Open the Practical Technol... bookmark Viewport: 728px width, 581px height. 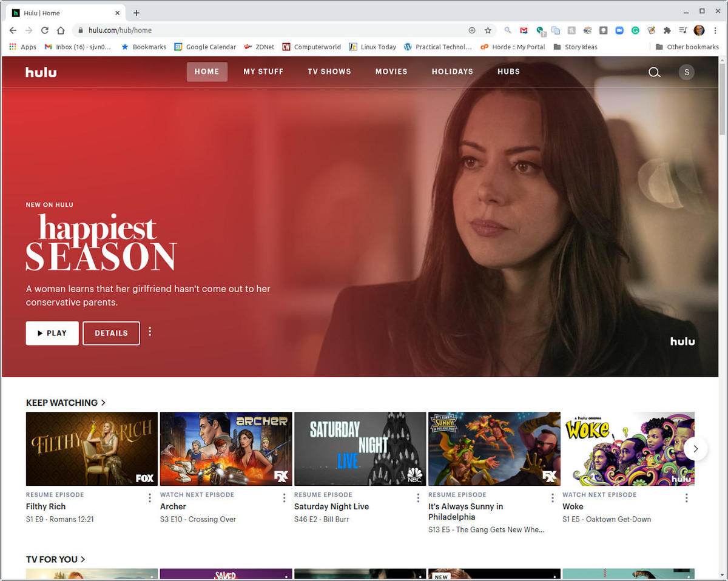pos(438,47)
